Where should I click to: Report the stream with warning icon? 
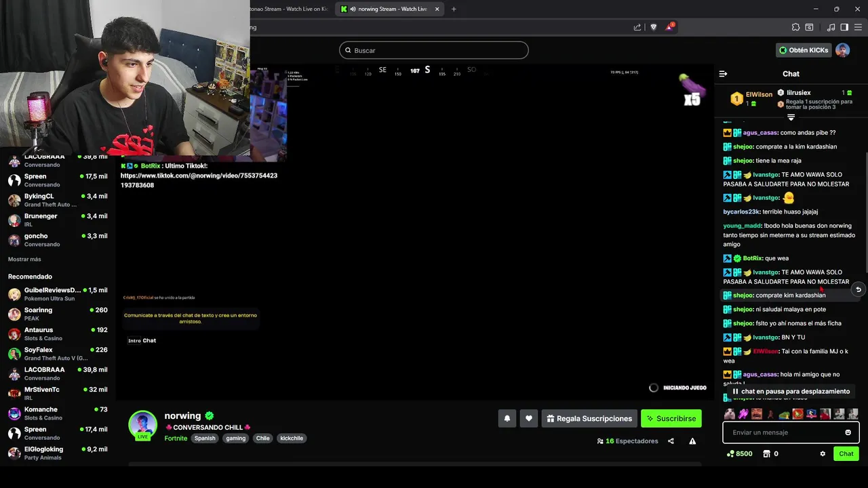(692, 441)
